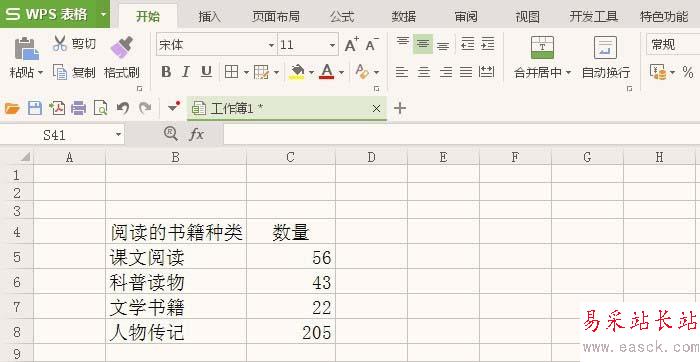This screenshot has width=700, height=362.
Task: Align text left
Action: click(402, 71)
